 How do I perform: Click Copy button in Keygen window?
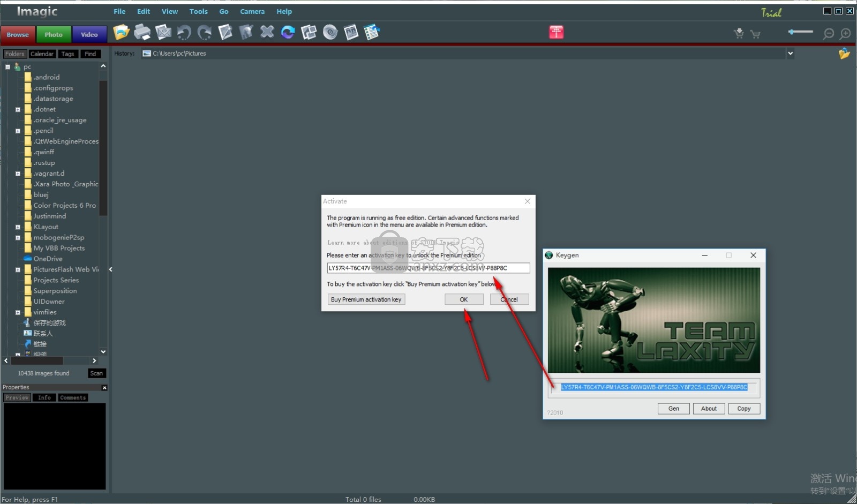[x=744, y=409]
